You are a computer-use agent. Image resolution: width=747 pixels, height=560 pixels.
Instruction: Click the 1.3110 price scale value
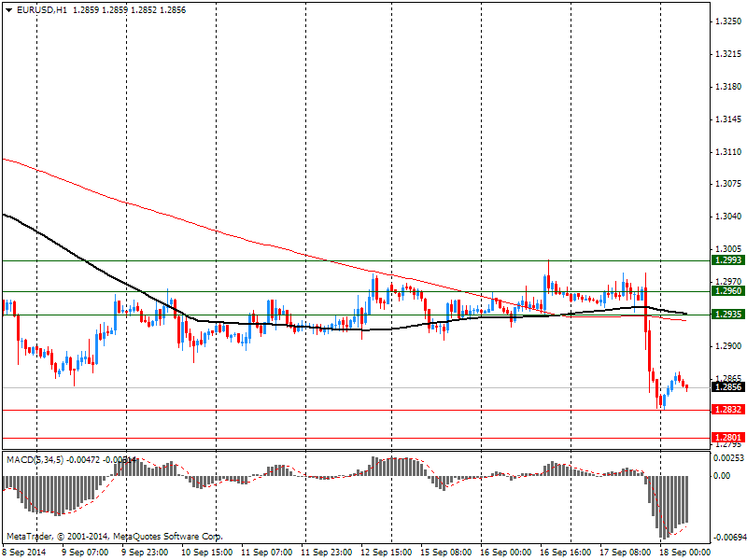[729, 152]
